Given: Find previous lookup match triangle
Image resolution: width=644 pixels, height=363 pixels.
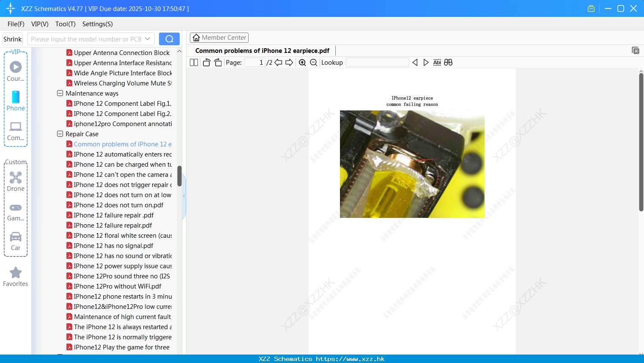Looking at the screenshot, I should point(415,63).
